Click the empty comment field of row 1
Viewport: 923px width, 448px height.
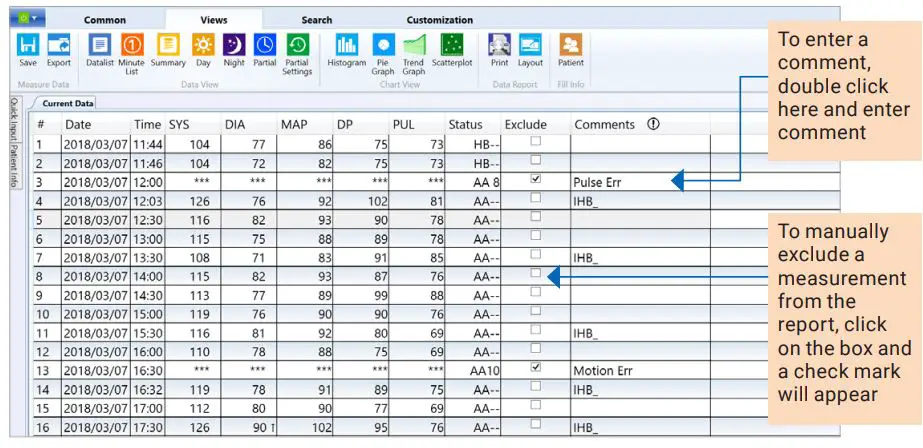640,145
